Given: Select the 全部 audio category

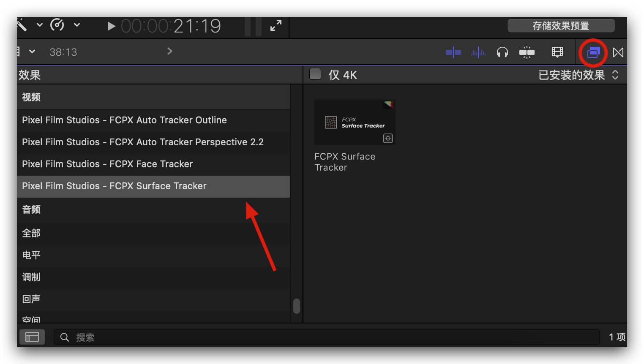Looking at the screenshot, I should [x=153, y=233].
